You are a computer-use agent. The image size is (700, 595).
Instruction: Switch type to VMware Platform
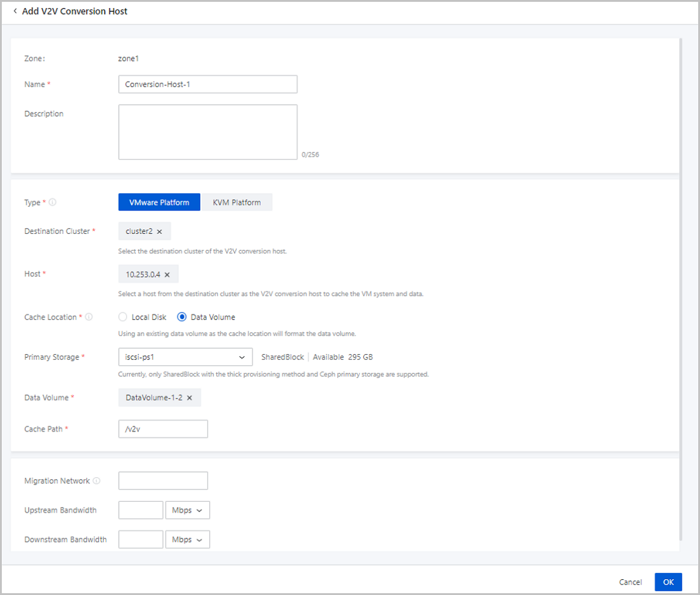[x=159, y=202]
